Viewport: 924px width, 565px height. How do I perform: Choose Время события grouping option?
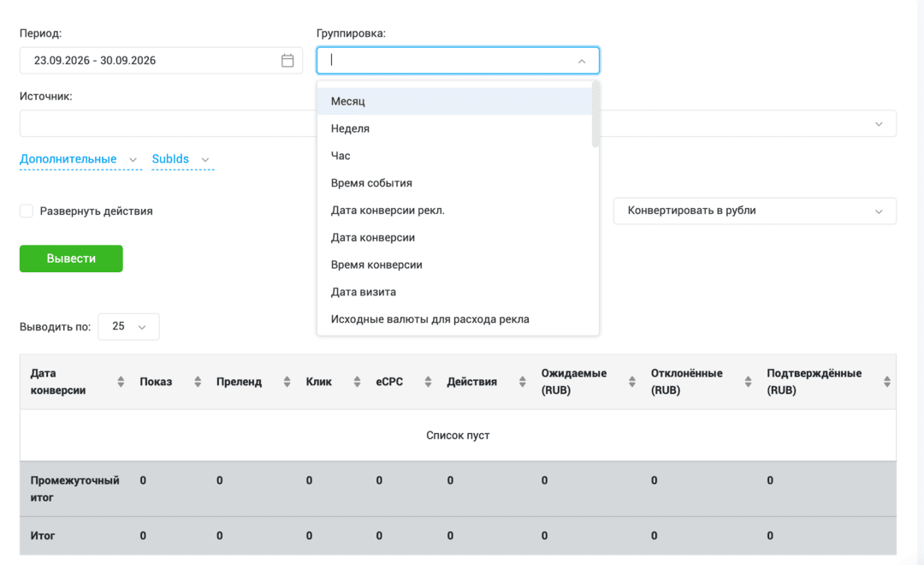(454, 183)
